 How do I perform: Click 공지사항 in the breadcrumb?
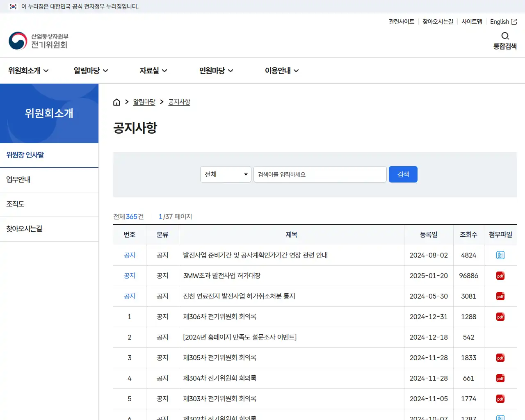click(x=179, y=102)
